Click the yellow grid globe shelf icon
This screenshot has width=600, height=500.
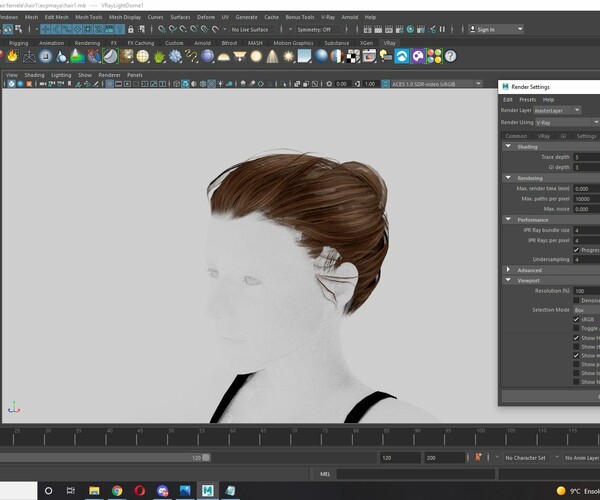coord(142,56)
